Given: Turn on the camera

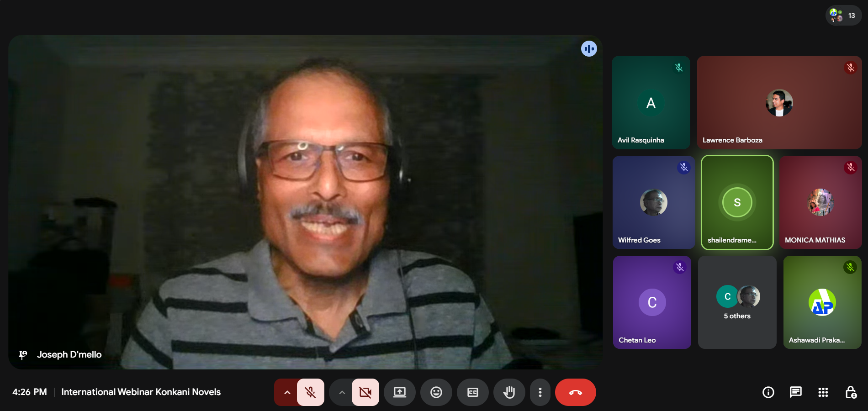Looking at the screenshot, I should (365, 392).
